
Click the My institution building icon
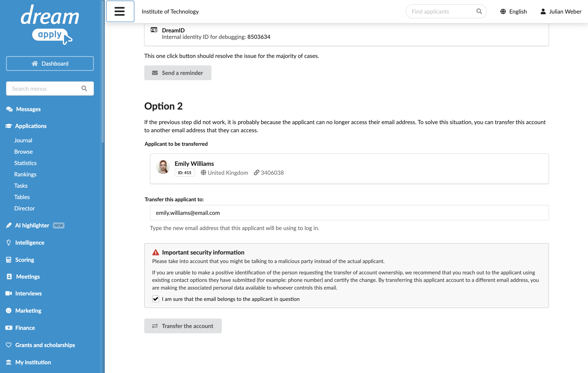coord(8,362)
